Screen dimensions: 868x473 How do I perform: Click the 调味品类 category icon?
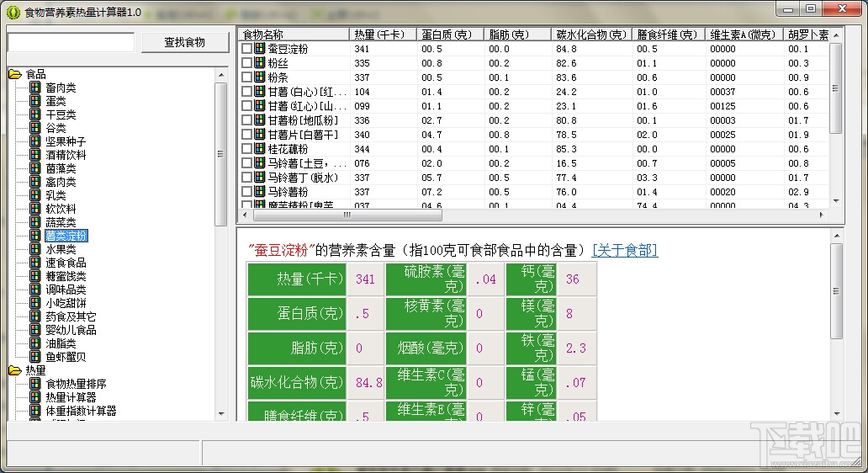click(x=34, y=290)
